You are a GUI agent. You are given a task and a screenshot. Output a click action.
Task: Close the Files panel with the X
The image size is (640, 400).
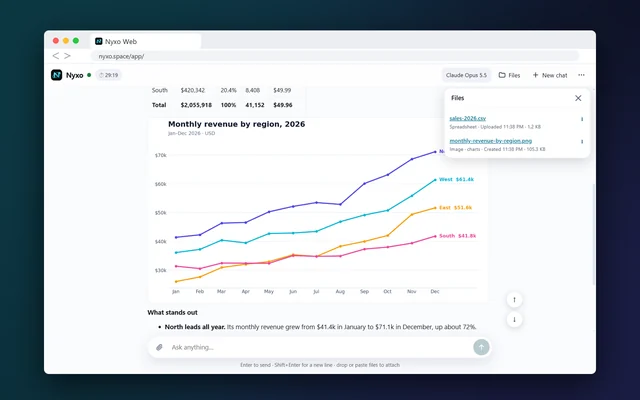(578, 98)
